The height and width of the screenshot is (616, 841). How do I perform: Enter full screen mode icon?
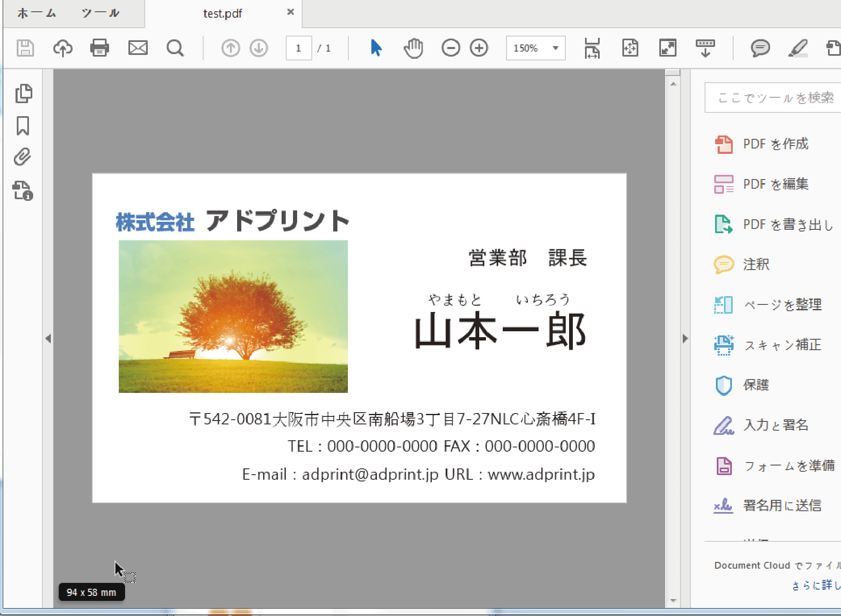pyautogui.click(x=668, y=48)
